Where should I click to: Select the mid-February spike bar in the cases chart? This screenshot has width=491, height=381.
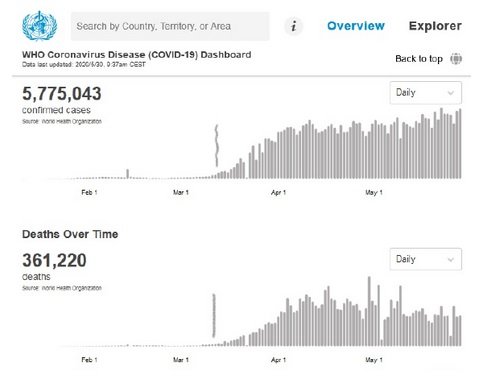pos(128,174)
